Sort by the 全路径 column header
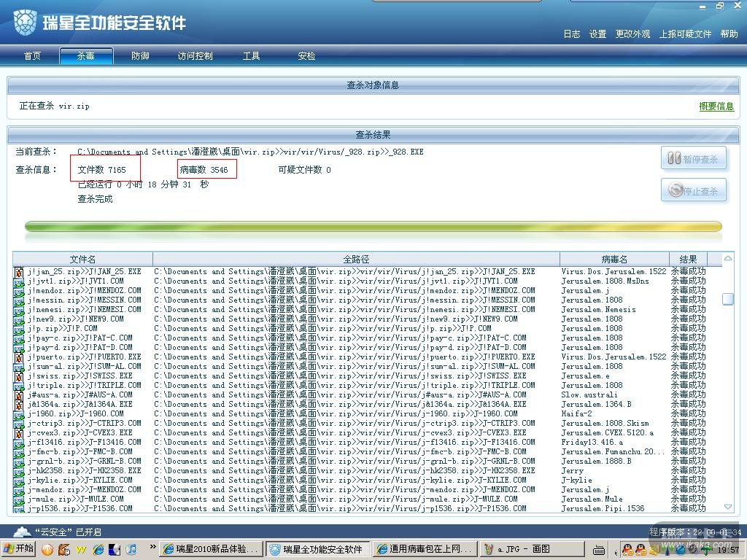Screen dimensions: 747x560 [356, 259]
